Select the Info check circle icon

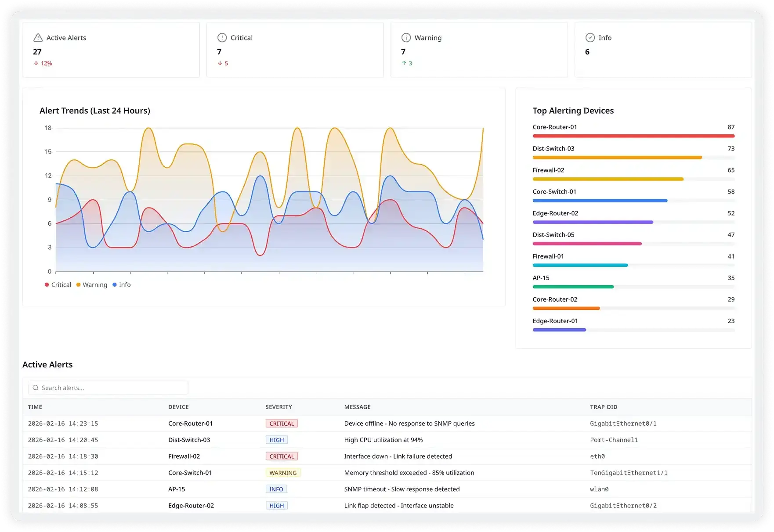tap(590, 38)
